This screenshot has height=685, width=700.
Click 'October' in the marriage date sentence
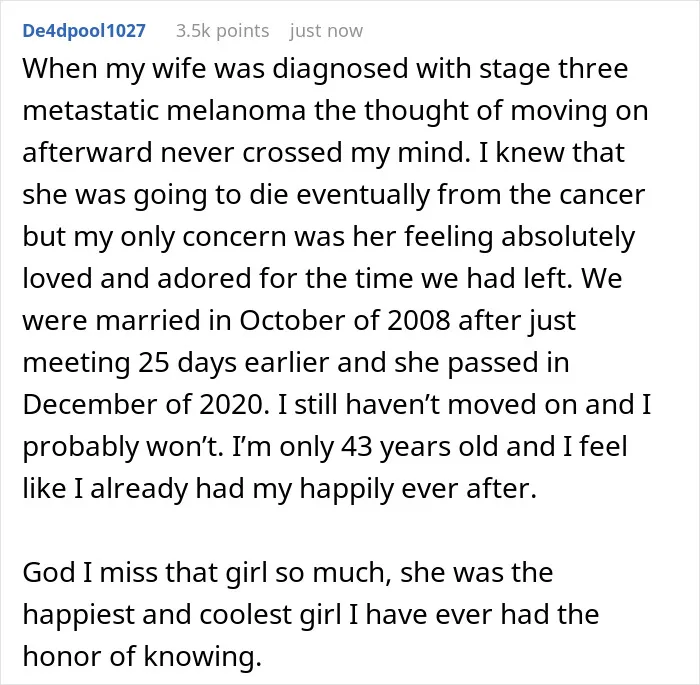tap(292, 320)
